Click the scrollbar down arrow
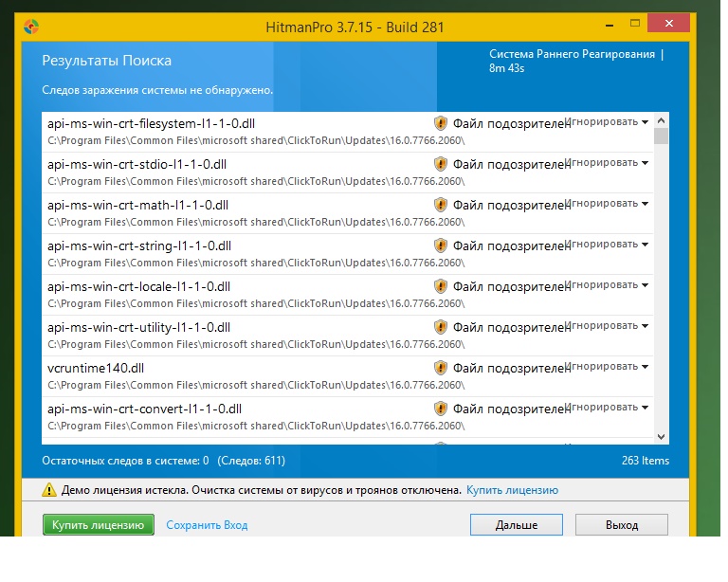 (x=661, y=437)
